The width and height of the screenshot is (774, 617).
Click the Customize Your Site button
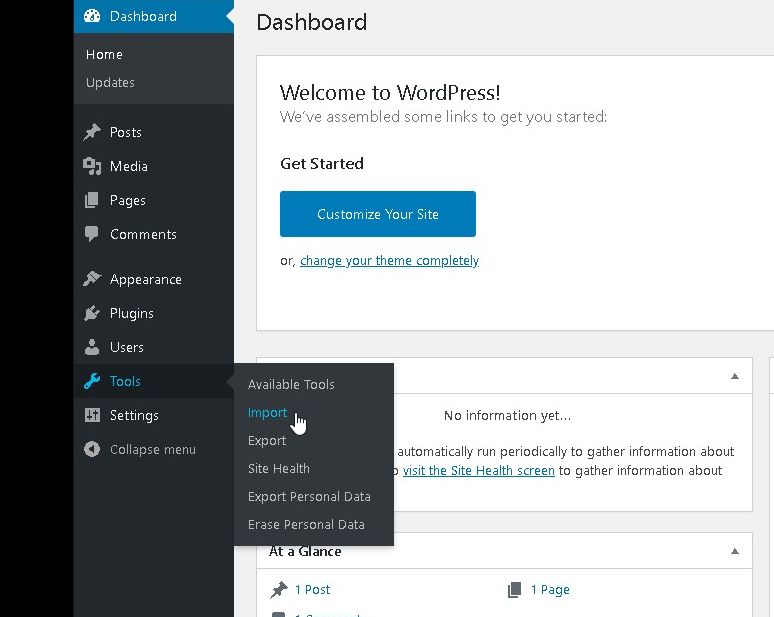pos(378,214)
